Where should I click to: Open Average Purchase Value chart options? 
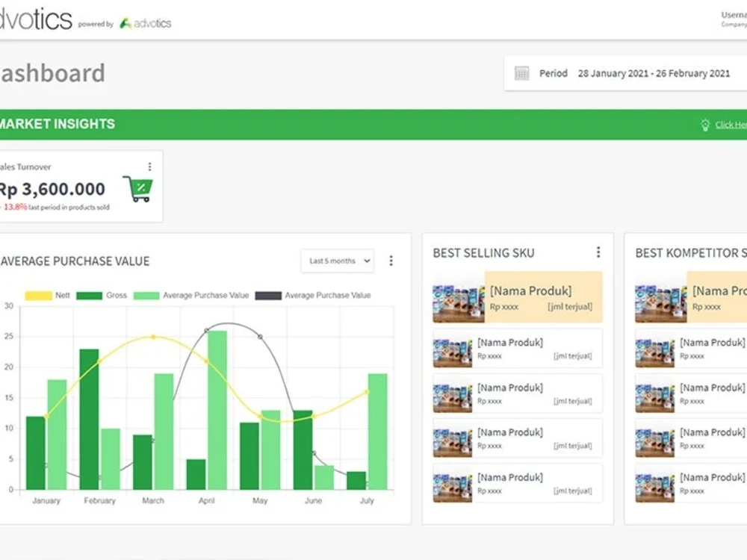pyautogui.click(x=391, y=261)
